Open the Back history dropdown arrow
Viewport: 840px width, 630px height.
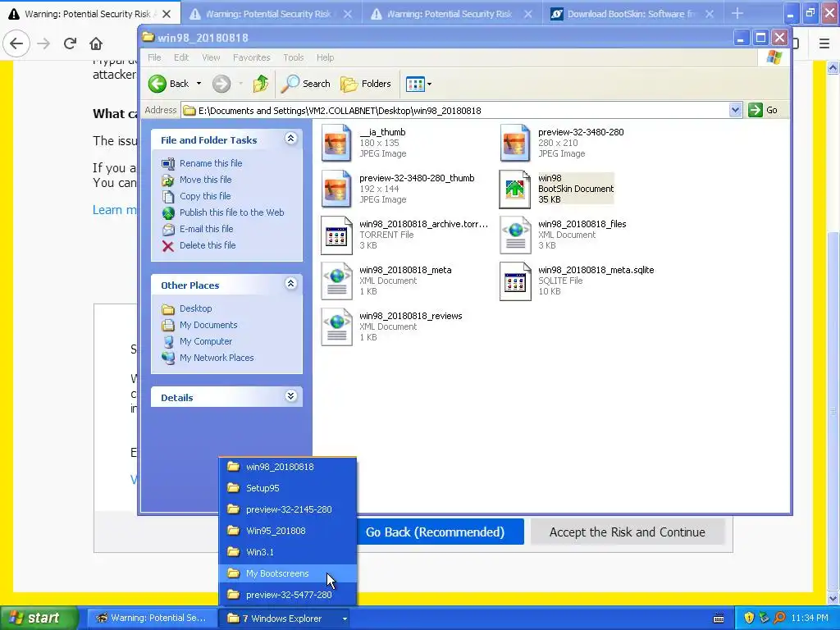pyautogui.click(x=199, y=84)
